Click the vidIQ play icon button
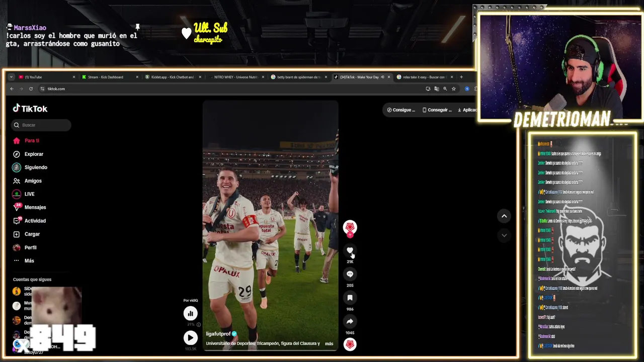 (x=190, y=338)
